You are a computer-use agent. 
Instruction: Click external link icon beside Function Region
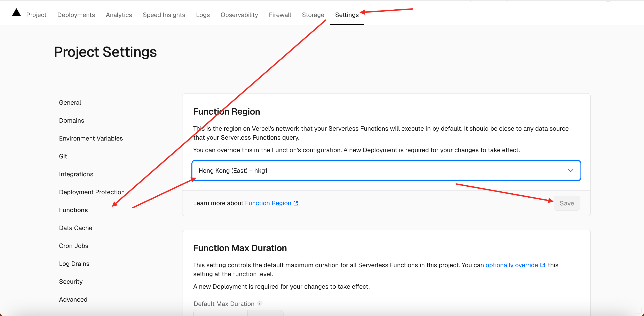(296, 203)
